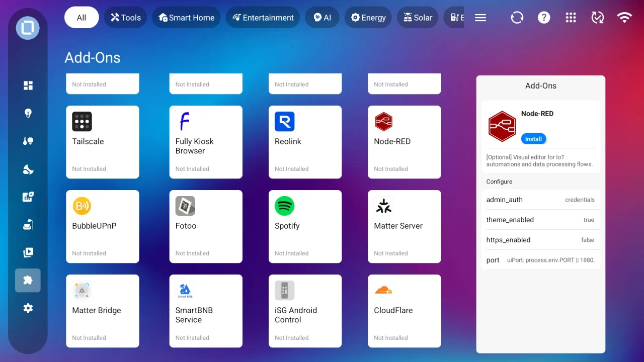Toggle the https_enabled setting row
Image resolution: width=644 pixels, height=362 pixels.
pyautogui.click(x=540, y=240)
